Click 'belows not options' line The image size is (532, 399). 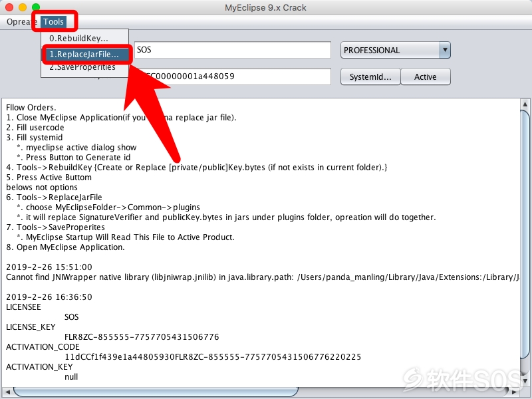[x=42, y=188]
